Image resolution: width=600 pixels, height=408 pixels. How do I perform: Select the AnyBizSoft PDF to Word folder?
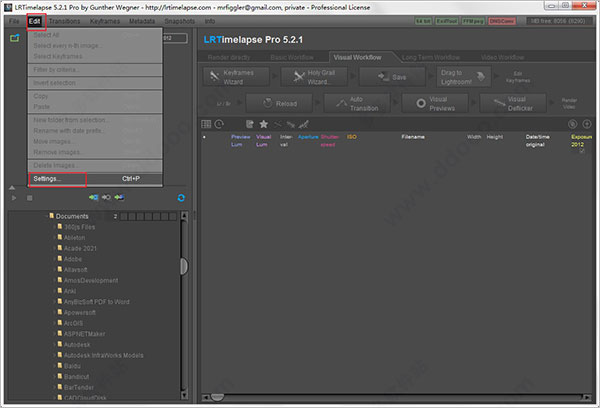point(96,302)
